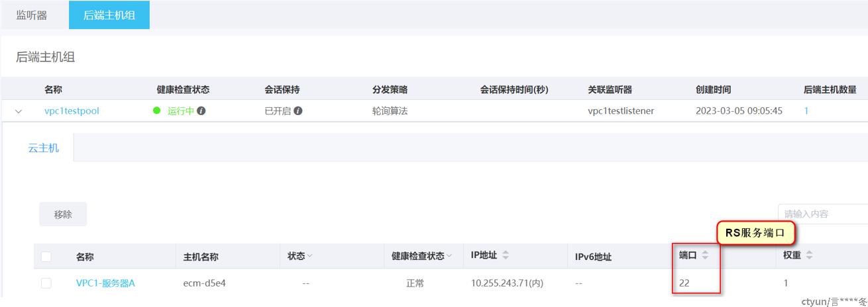Check the VPC1-服务器A row checkbox

[46, 283]
